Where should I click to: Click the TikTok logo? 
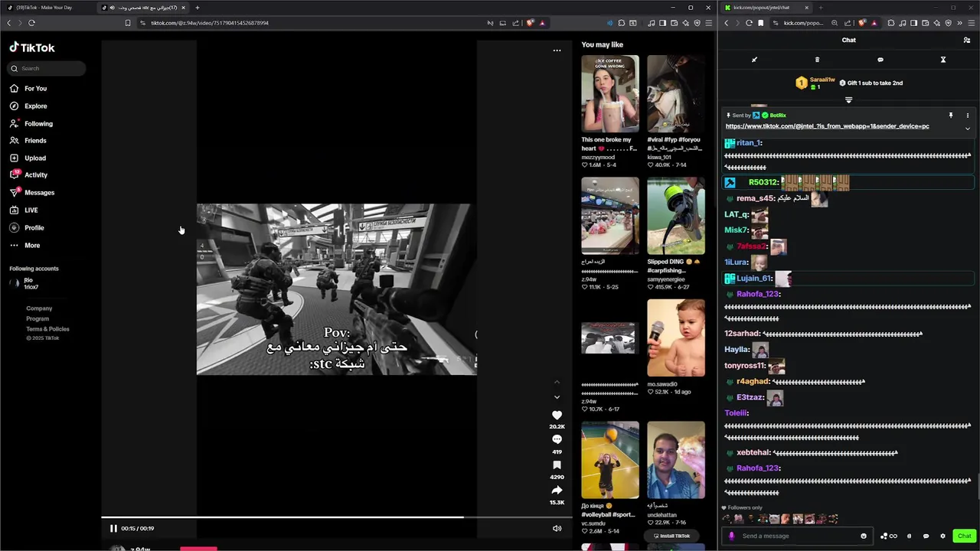point(32,47)
